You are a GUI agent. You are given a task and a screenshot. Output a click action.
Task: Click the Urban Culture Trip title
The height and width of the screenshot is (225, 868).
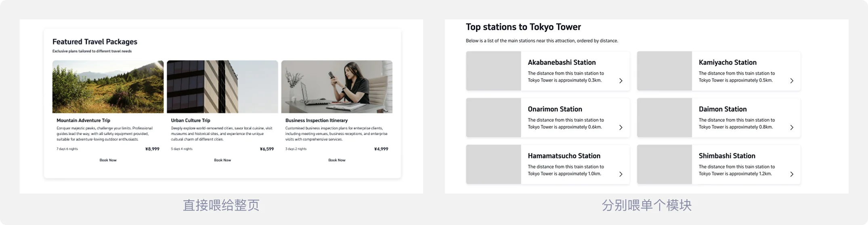tap(191, 120)
